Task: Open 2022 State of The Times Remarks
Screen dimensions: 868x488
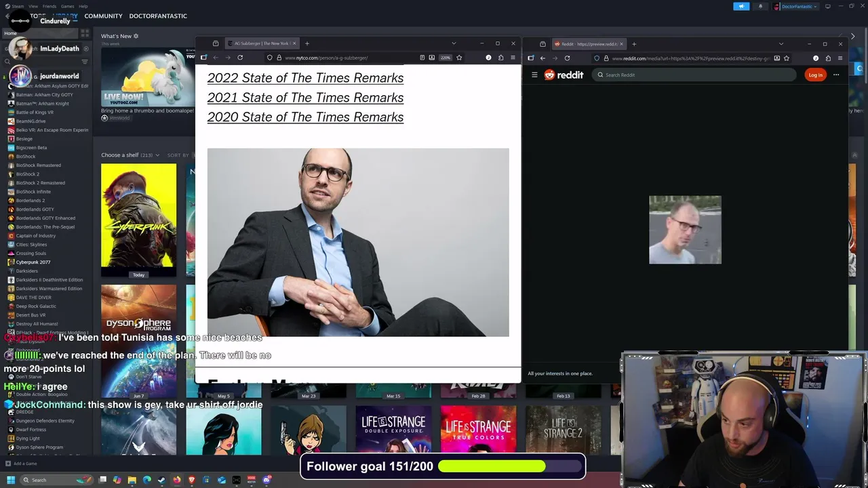Action: (305, 78)
